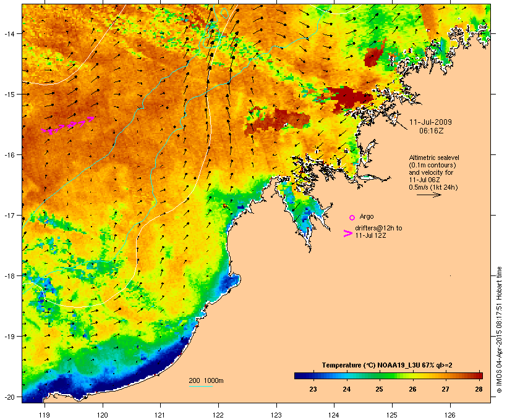
Task: Click the latitude label -19
Action: (9, 337)
